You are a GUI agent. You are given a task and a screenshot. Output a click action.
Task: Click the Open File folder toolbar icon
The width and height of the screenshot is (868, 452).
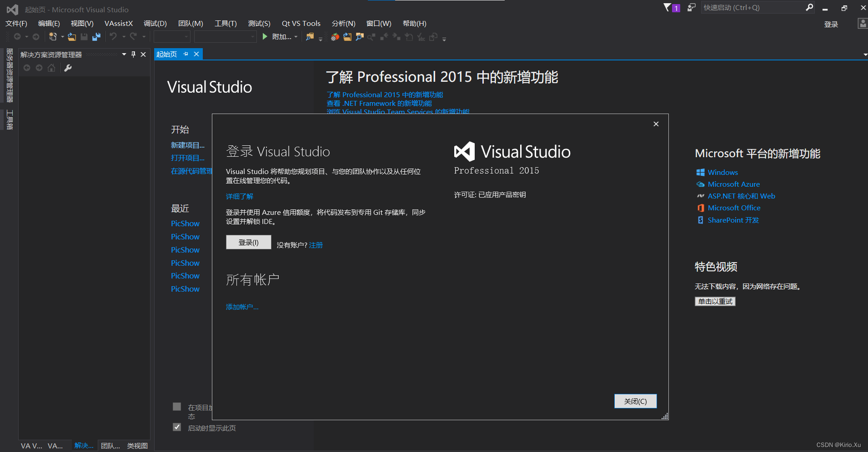72,37
